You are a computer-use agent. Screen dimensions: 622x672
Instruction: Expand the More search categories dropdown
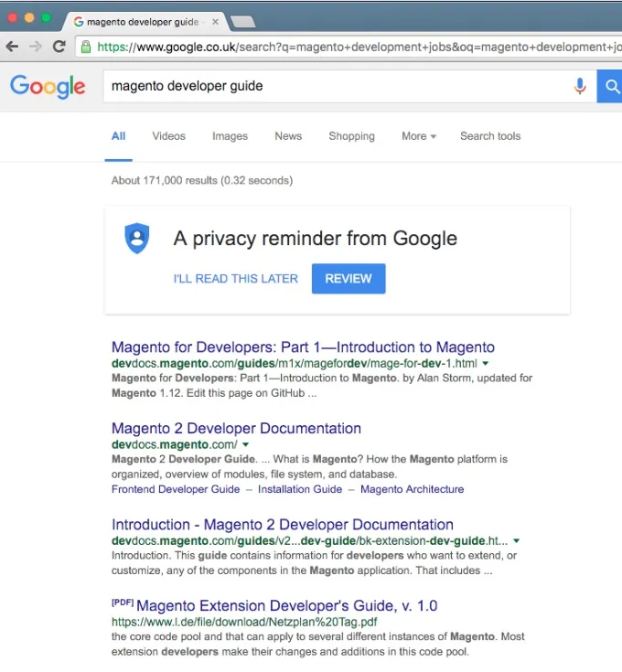click(x=419, y=136)
